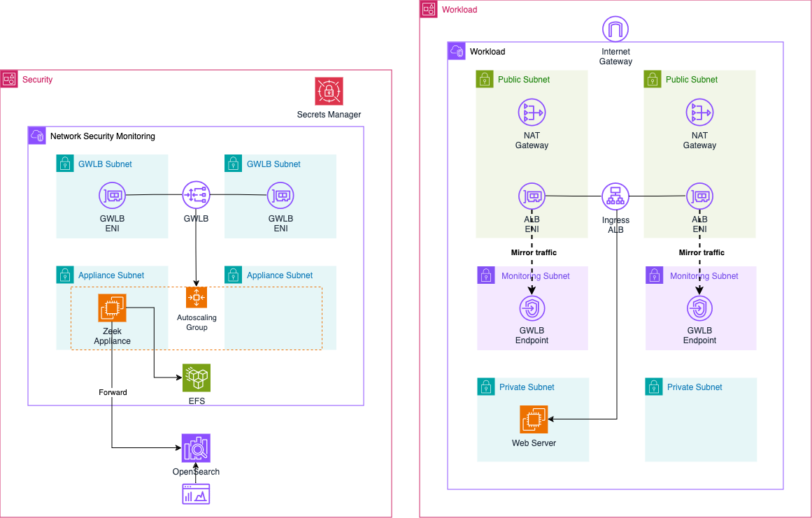Select the Autoscaling Group icon
Screen dimensions: 812x518
[197, 297]
